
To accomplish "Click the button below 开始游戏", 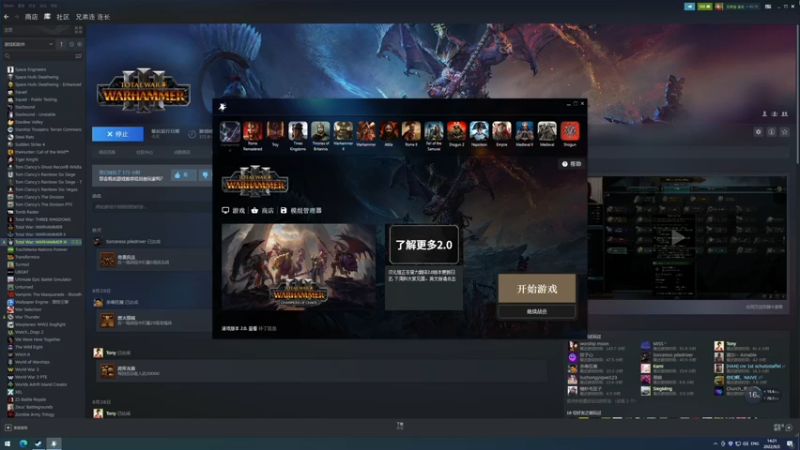I will (537, 311).
